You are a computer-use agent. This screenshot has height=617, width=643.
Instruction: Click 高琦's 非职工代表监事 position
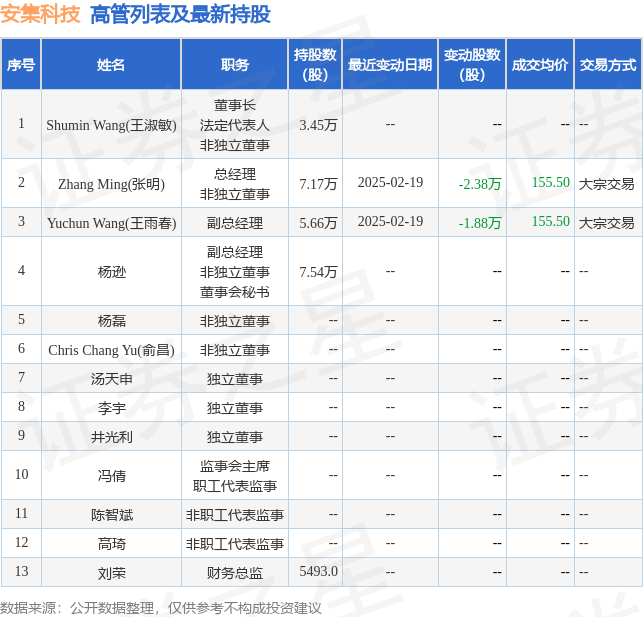pyautogui.click(x=235, y=544)
